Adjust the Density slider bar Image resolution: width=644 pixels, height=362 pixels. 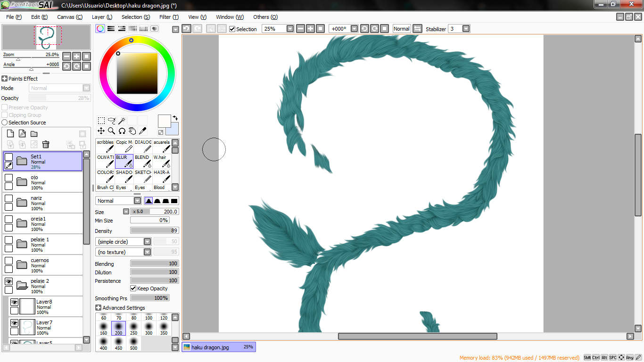155,231
